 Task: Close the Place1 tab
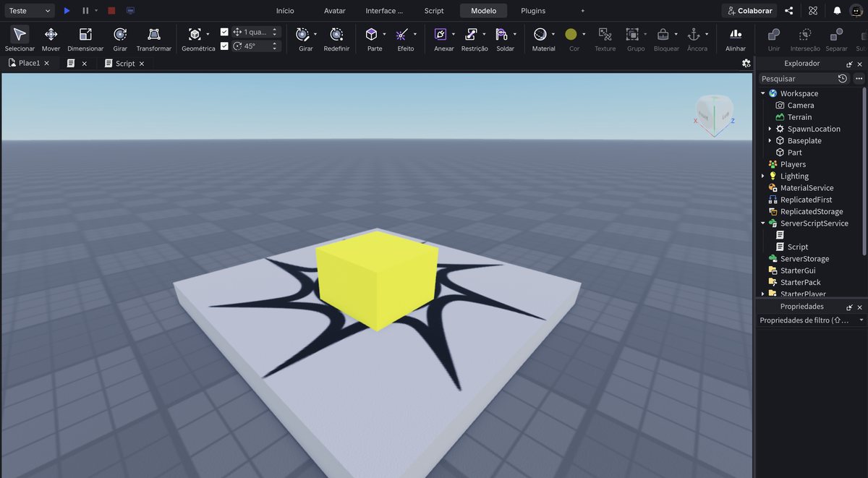point(46,63)
